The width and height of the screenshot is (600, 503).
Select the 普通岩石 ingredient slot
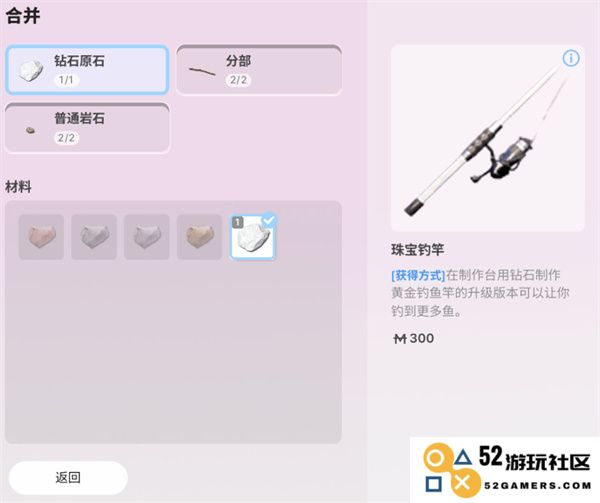click(87, 128)
